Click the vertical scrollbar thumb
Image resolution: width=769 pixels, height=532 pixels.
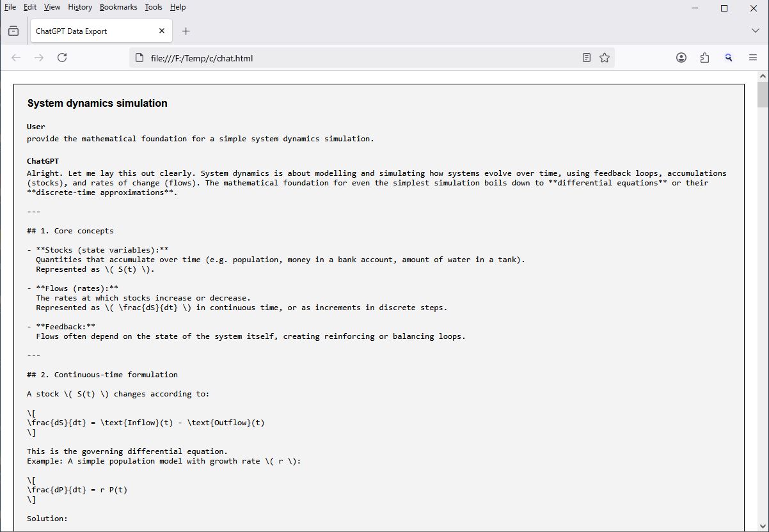[763, 95]
